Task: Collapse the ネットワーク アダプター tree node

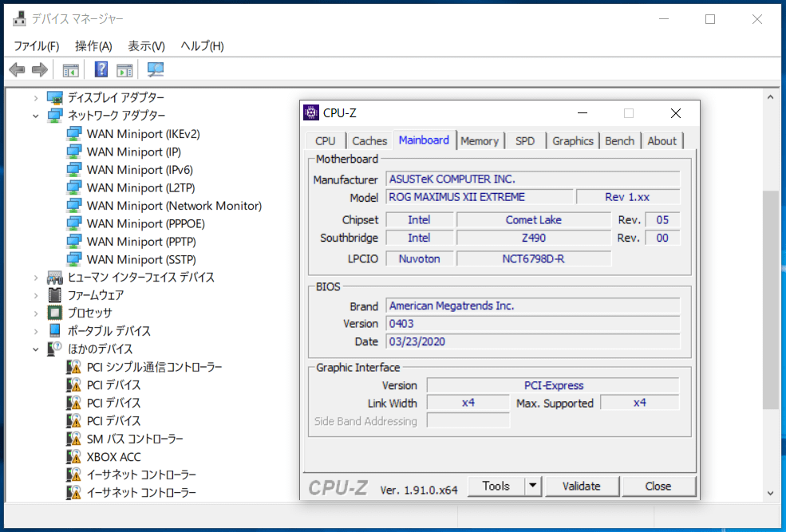Action: point(36,116)
